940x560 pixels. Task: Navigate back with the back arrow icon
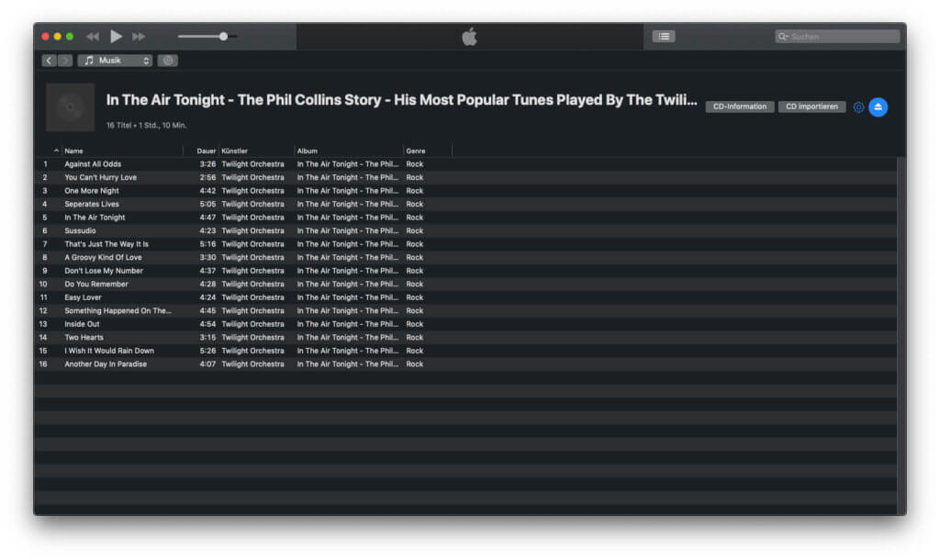[49, 60]
